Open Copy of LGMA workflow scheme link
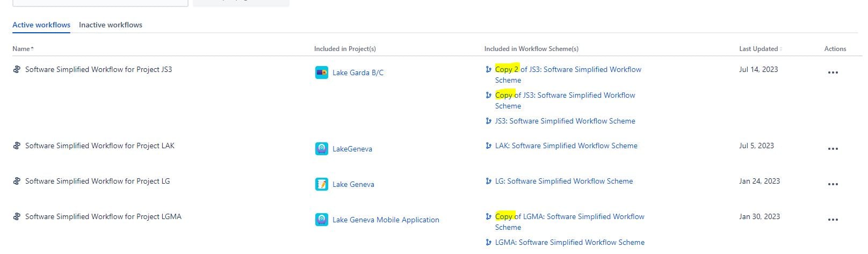The image size is (868, 254). [x=570, y=222]
